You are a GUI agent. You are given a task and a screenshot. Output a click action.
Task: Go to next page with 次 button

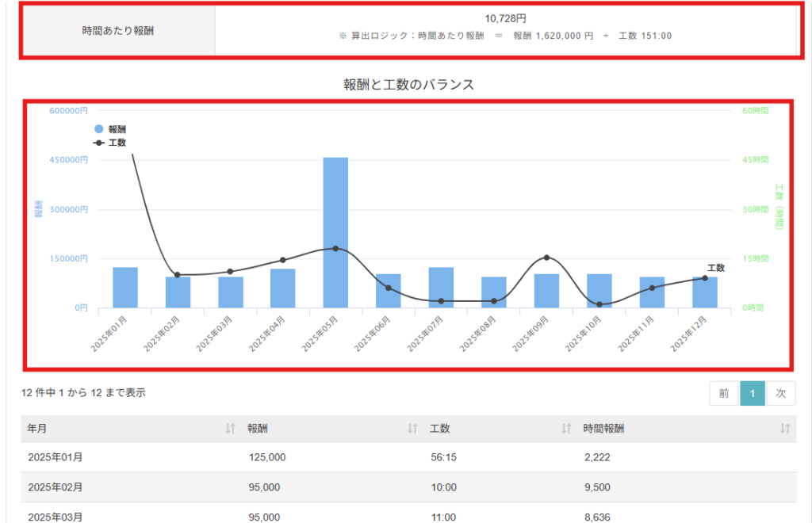click(x=781, y=393)
